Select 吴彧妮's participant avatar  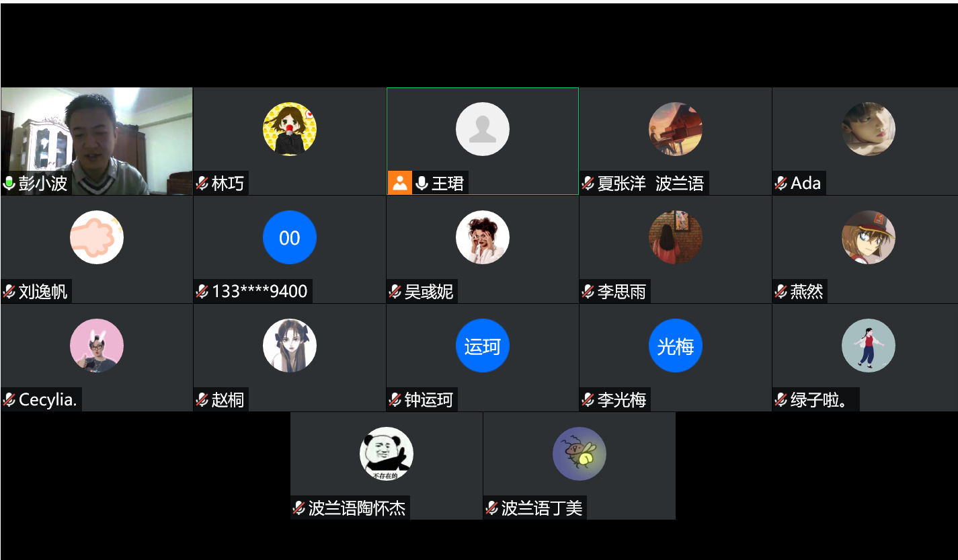[x=483, y=237]
